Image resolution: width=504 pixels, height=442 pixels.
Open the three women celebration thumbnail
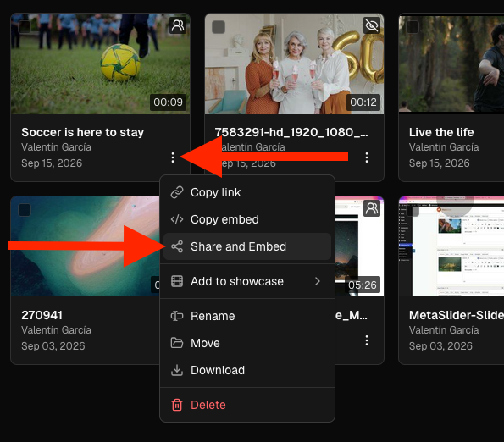294,64
